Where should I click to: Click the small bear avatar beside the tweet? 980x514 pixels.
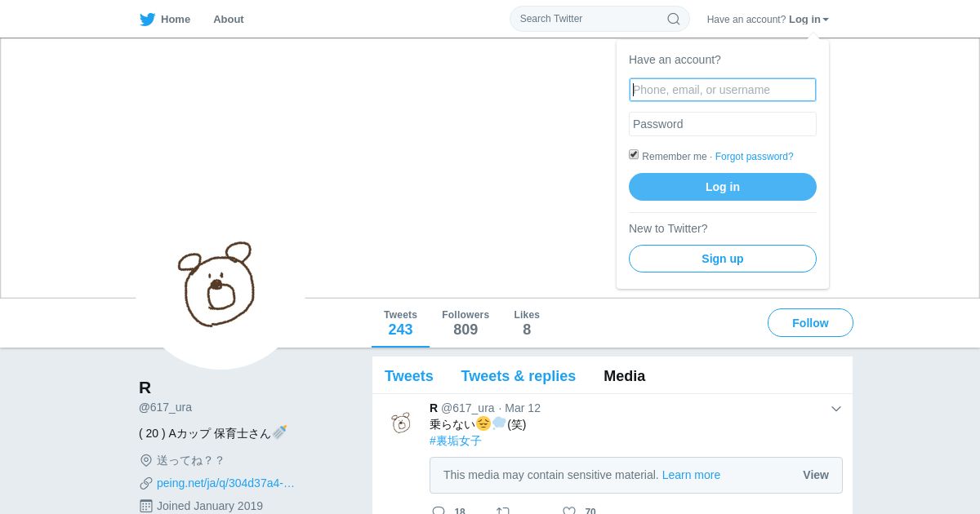pos(400,422)
